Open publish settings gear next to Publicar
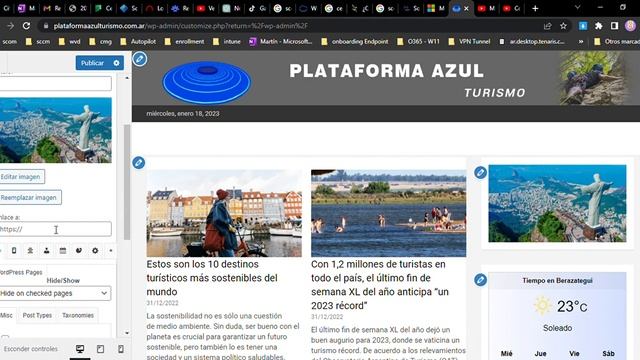The width and height of the screenshot is (640, 360). click(x=116, y=63)
